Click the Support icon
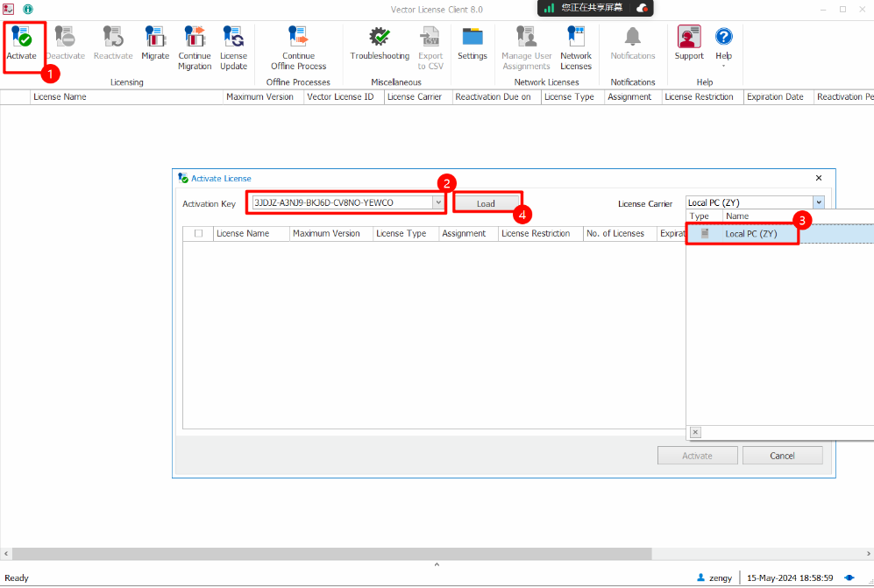 [689, 38]
